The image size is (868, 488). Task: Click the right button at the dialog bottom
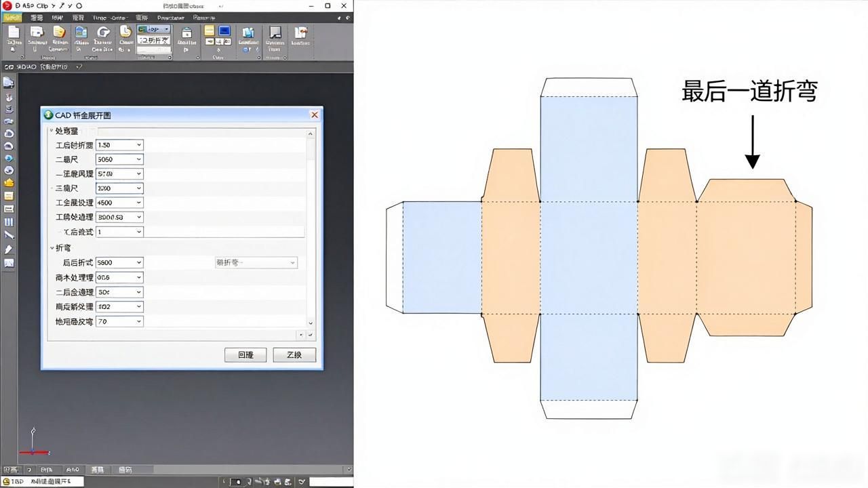coord(294,354)
